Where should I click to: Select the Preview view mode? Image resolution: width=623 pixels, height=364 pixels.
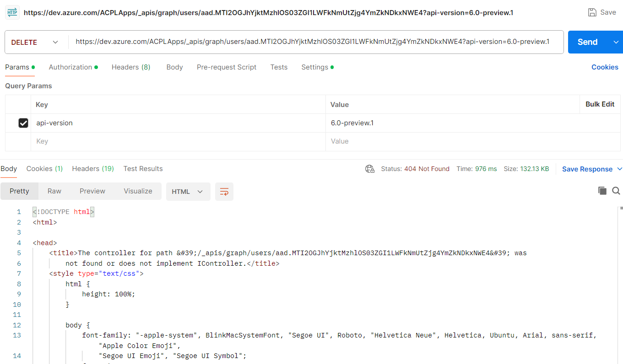pos(92,191)
